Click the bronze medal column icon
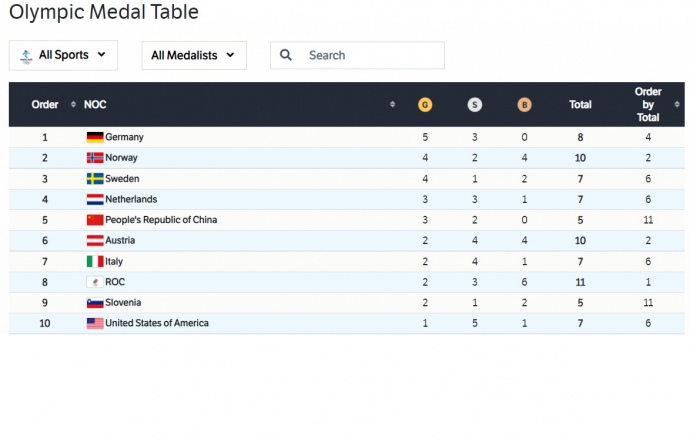 click(524, 105)
